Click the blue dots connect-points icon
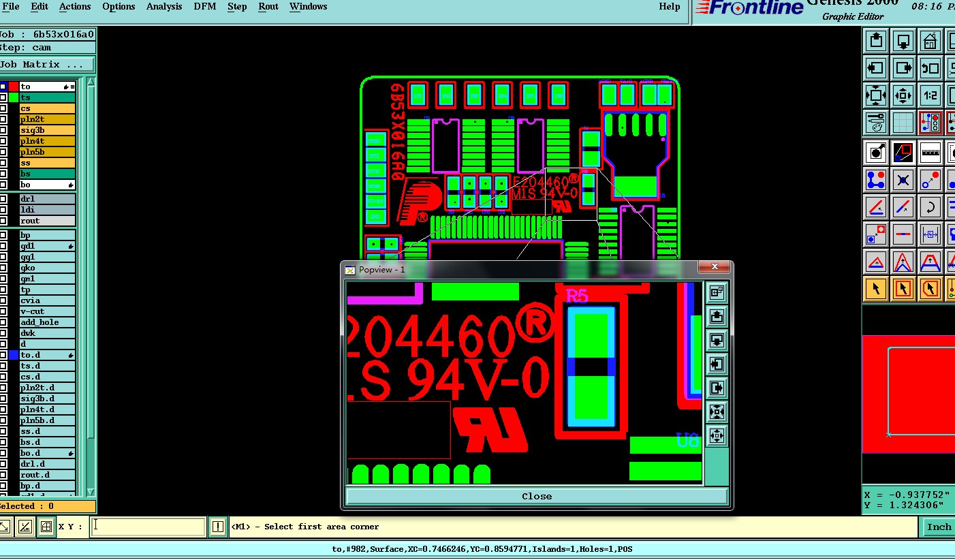This screenshot has width=955, height=560. pos(876,180)
